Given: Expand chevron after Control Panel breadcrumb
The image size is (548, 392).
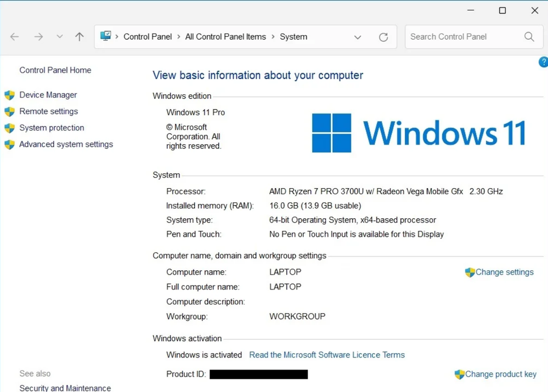Looking at the screenshot, I should (x=179, y=37).
